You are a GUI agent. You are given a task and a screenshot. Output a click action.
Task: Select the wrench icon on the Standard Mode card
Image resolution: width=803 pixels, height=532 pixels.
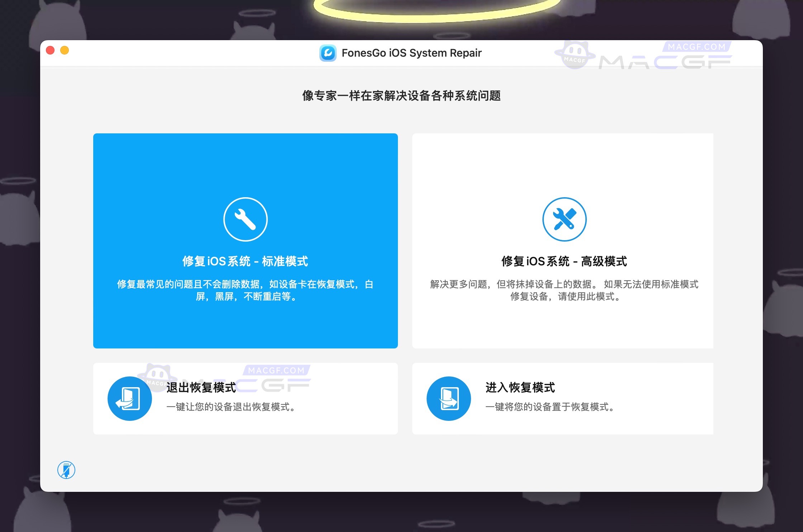[245, 219]
